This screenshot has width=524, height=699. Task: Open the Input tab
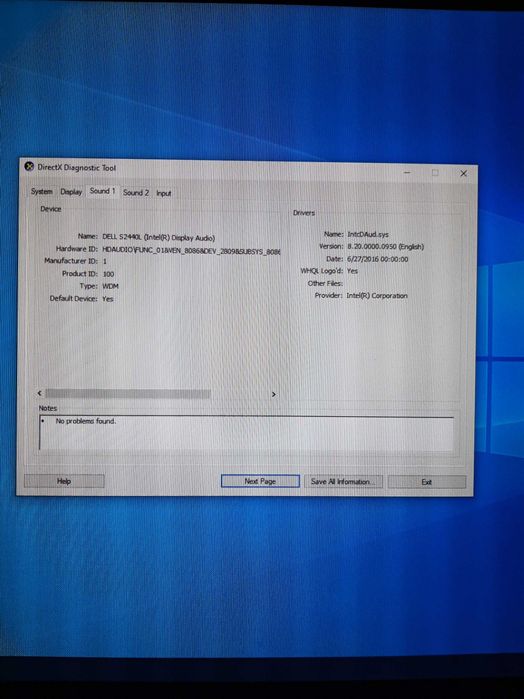tap(164, 193)
